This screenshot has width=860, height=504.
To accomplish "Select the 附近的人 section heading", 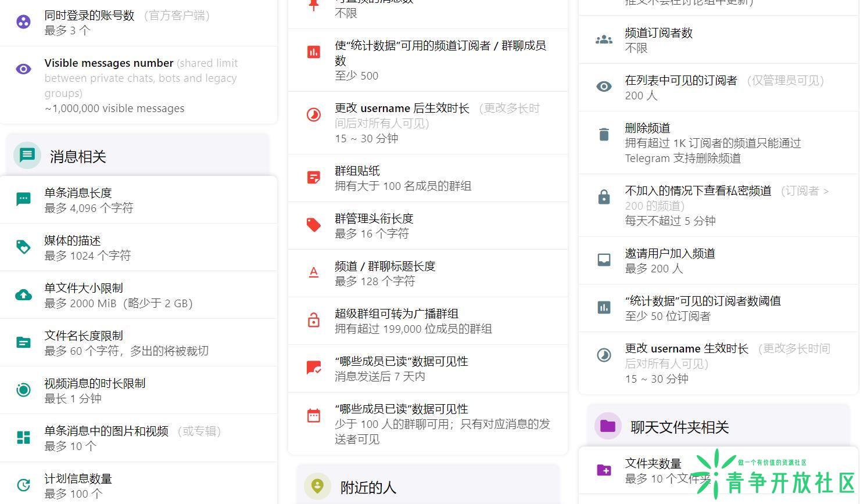I will (x=368, y=487).
